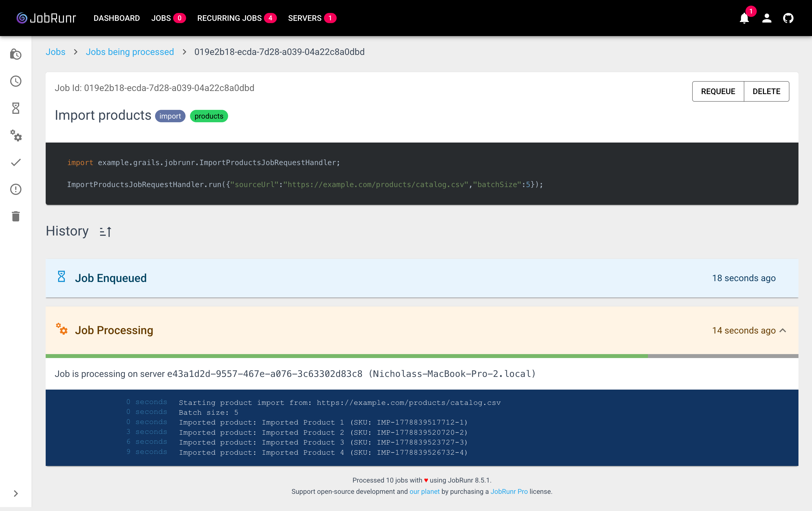The height and width of the screenshot is (511, 812).
Task: Show Enqueued jobs hourglass in sidebar
Action: (16, 108)
